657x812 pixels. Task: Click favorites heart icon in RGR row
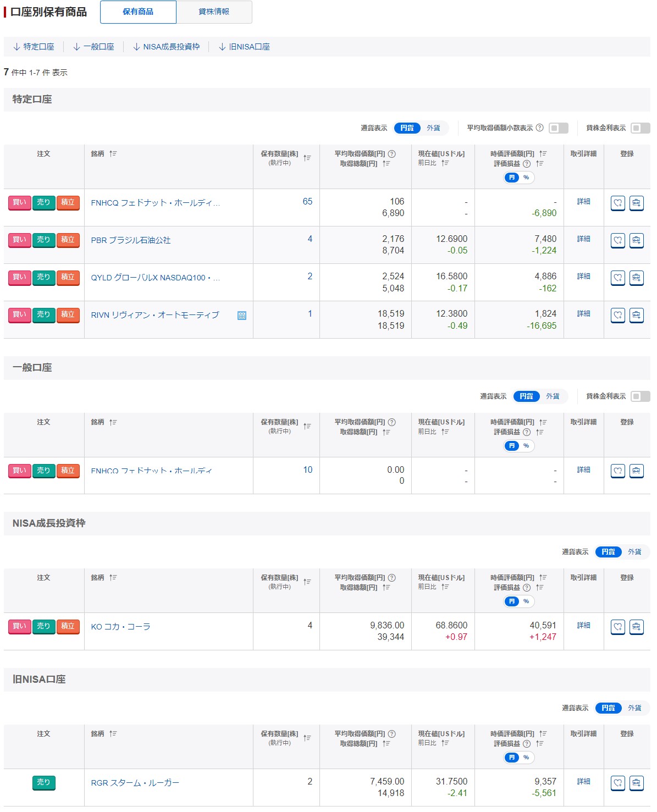click(618, 783)
